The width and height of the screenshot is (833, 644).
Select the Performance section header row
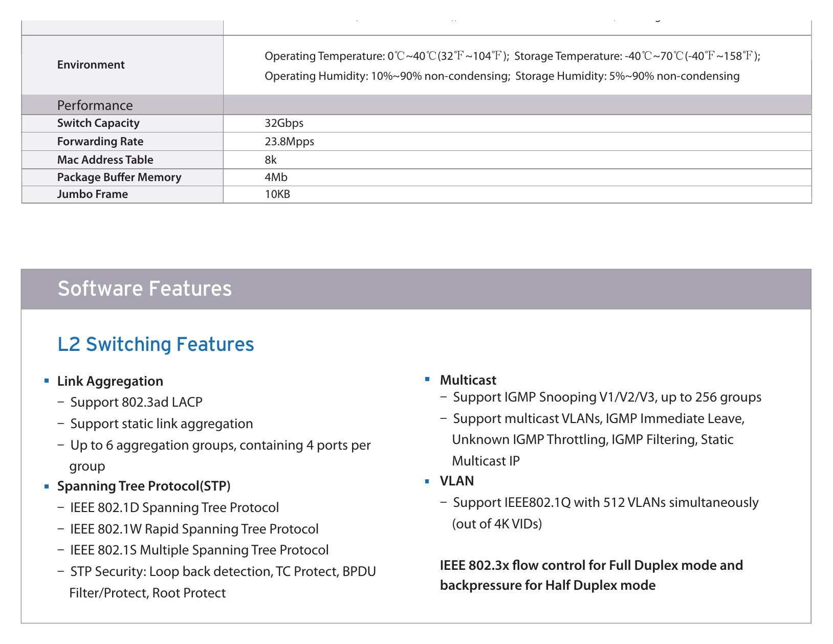[x=416, y=105]
